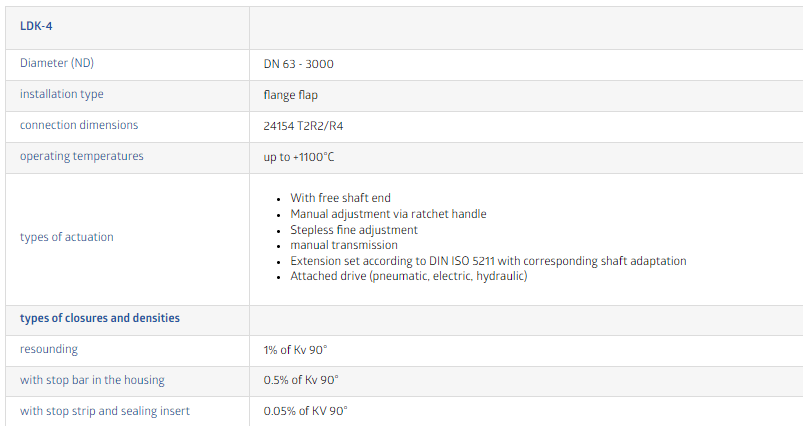Screen dimensions: 803x426
Task: Click the 24154 T2R2/R4 value
Action: pos(303,126)
